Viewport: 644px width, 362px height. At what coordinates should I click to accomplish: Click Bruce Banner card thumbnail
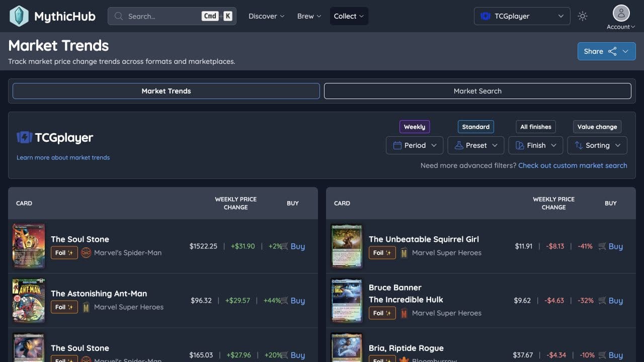tap(347, 301)
